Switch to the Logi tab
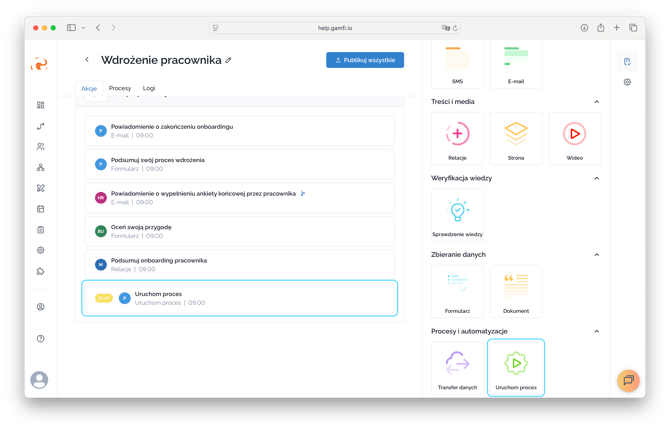 [149, 88]
